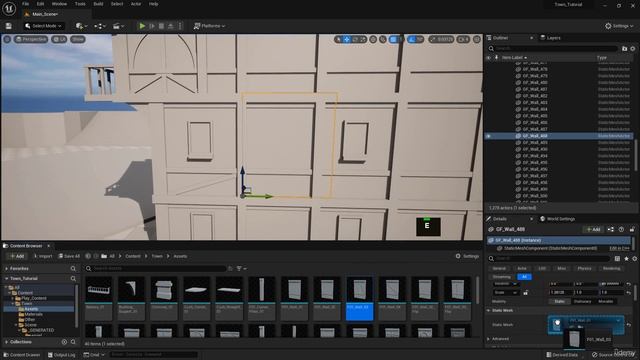The image size is (640, 360).
Task: Open the Help menu
Action: (153, 4)
